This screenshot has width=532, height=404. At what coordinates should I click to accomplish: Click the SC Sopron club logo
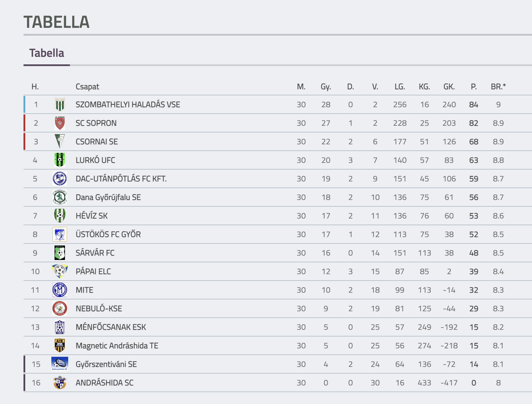pos(60,123)
